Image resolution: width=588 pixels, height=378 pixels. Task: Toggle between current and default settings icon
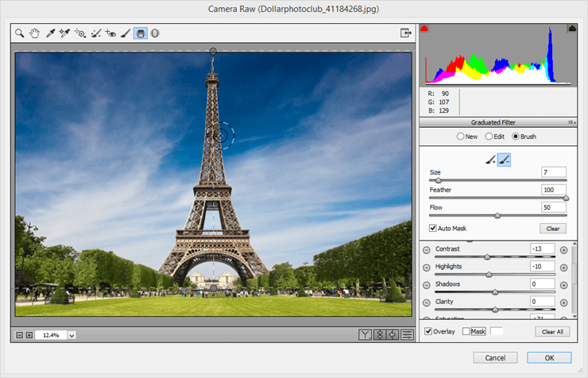coord(408,334)
